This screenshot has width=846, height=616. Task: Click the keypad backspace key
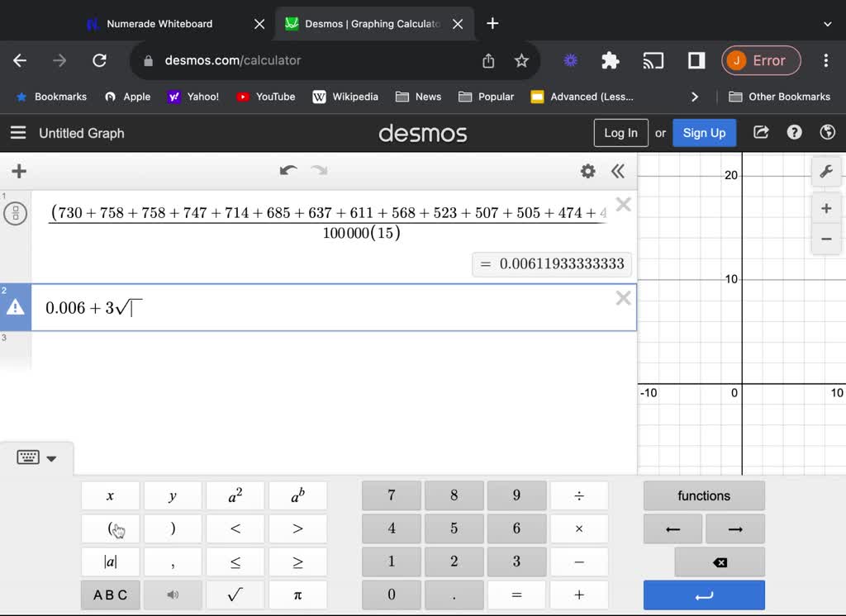[x=720, y=562]
